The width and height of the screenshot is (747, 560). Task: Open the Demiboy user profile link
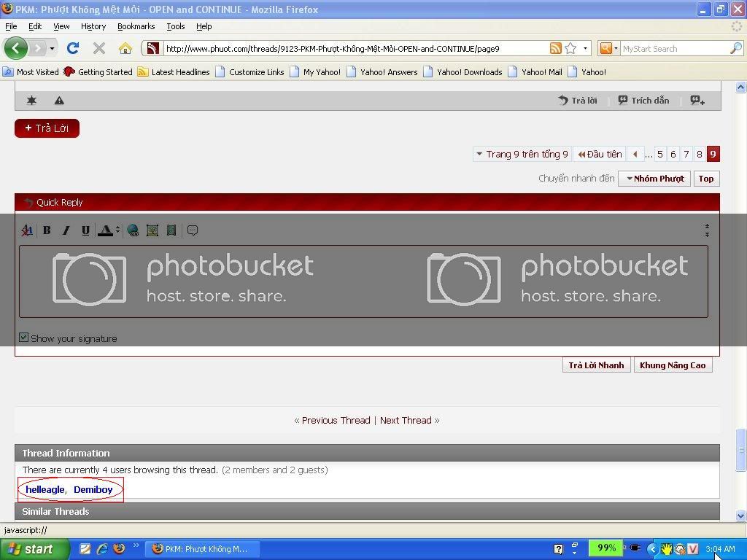[93, 489]
